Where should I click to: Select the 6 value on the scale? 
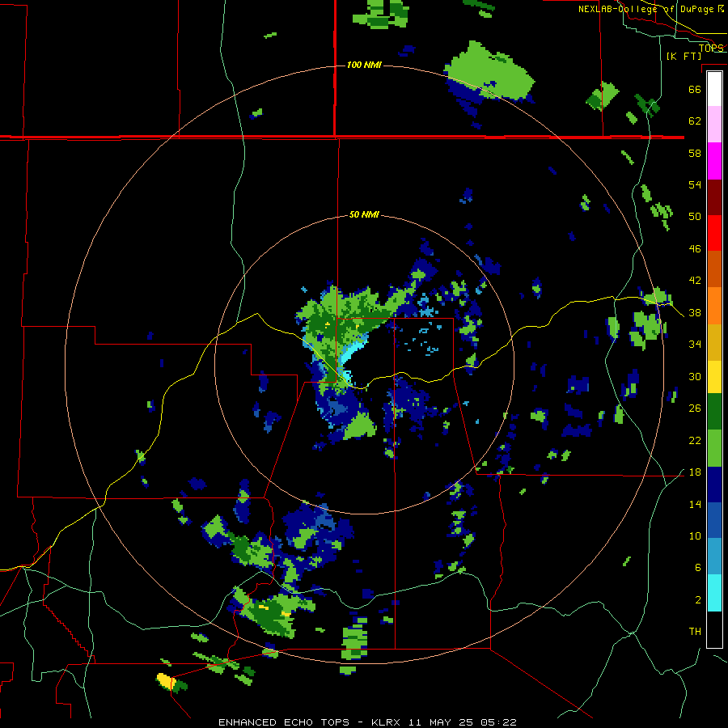[x=698, y=568]
